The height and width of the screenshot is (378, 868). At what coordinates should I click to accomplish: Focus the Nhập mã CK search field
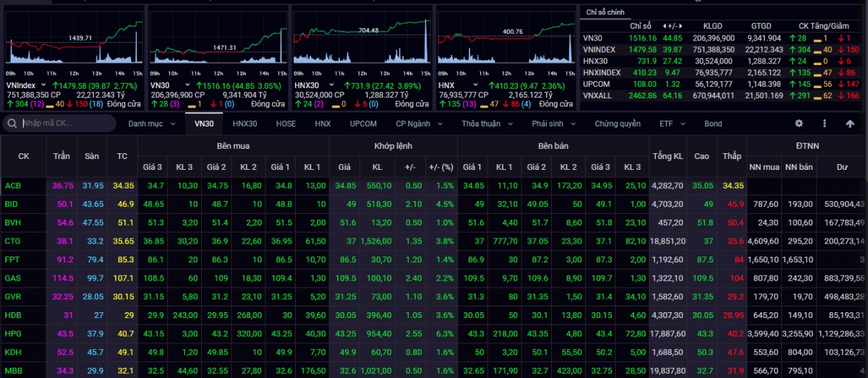click(65, 124)
